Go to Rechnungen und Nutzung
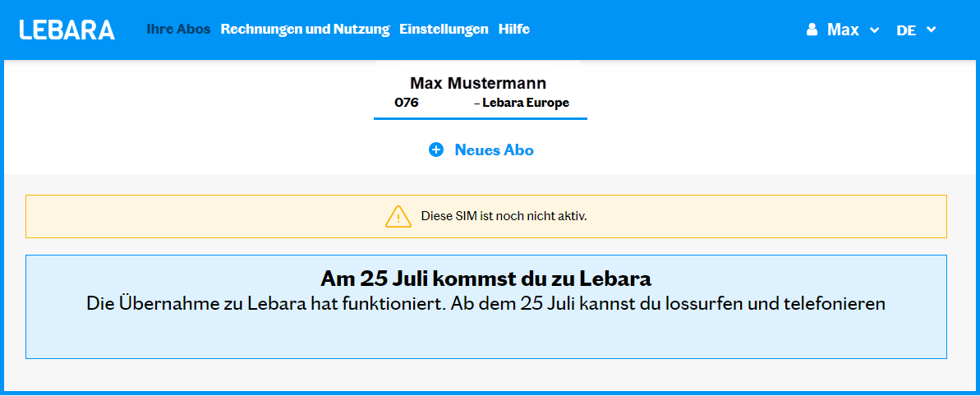 tap(305, 30)
